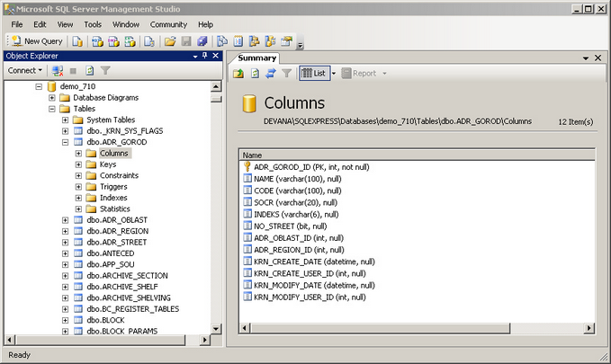Click the Stop square in Object Explorer

pos(73,71)
